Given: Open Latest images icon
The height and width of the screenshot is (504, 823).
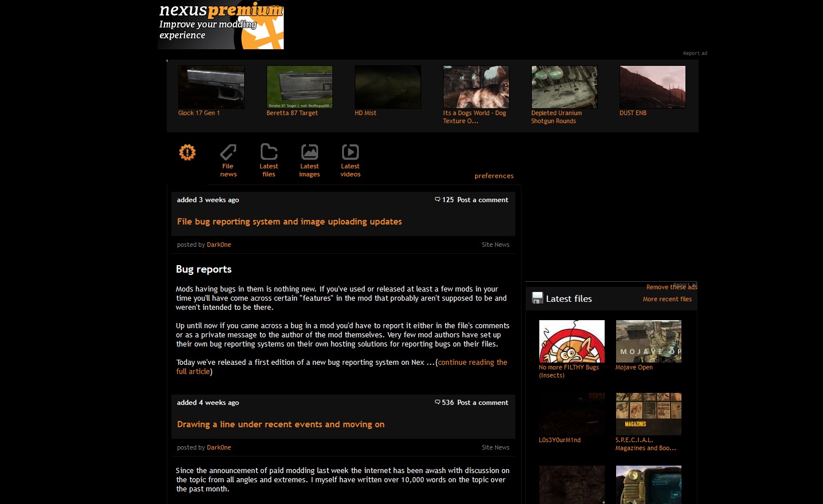Looking at the screenshot, I should pos(309,152).
